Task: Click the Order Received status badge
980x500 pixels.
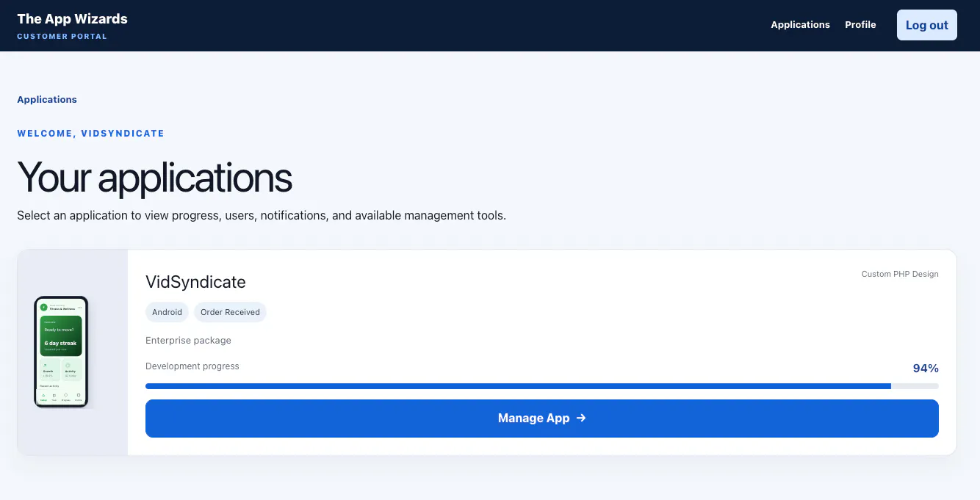Action: pos(230,312)
